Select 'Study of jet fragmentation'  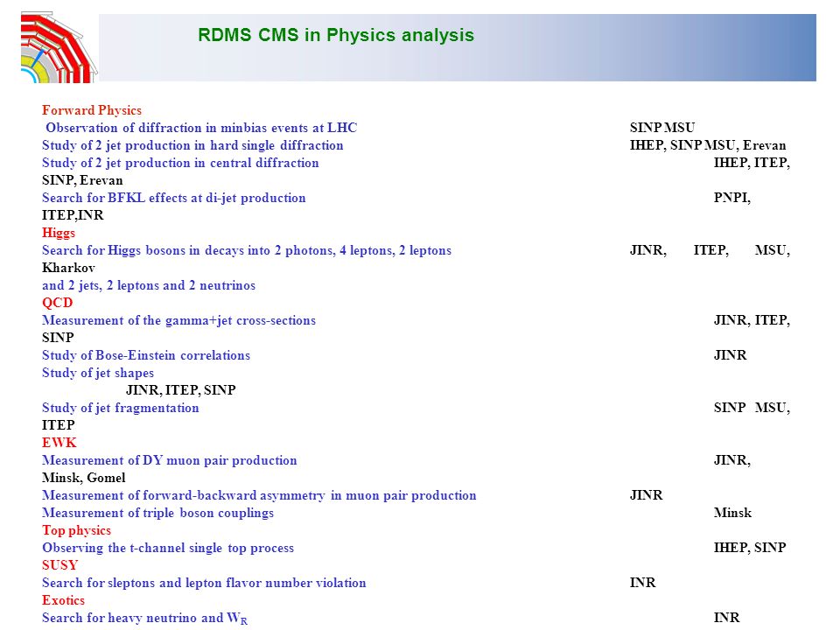coord(121,409)
